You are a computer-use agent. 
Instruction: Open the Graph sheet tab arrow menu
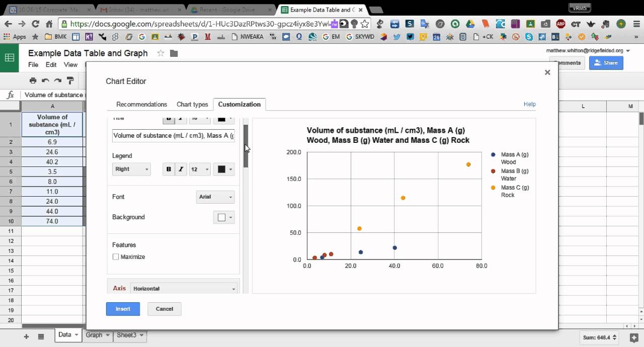108,335
